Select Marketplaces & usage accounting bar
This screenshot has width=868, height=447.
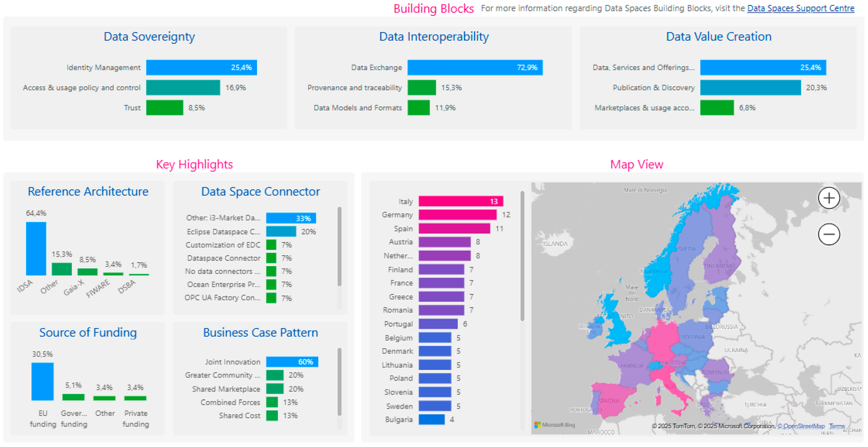[717, 108]
